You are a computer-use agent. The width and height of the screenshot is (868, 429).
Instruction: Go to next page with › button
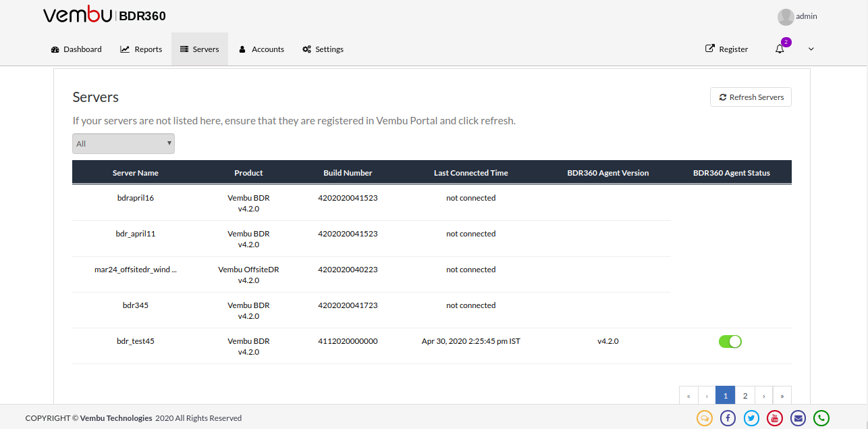pyautogui.click(x=763, y=396)
